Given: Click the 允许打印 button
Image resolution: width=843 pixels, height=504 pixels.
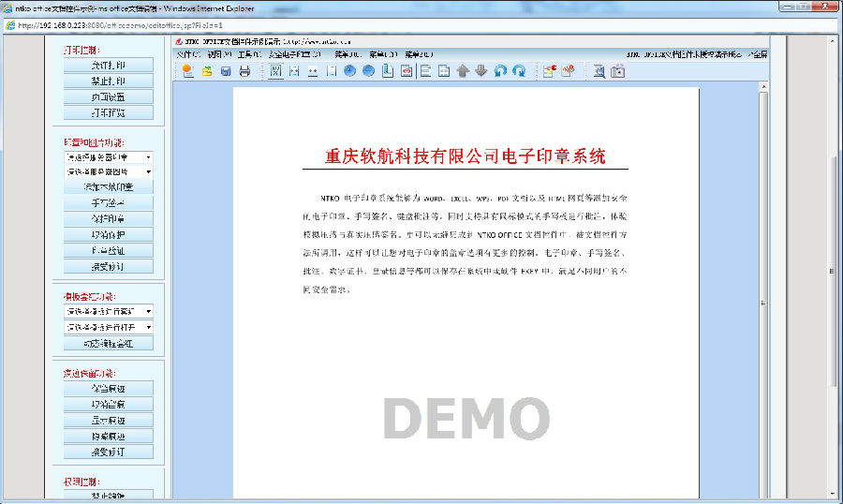Looking at the screenshot, I should pos(108,65).
